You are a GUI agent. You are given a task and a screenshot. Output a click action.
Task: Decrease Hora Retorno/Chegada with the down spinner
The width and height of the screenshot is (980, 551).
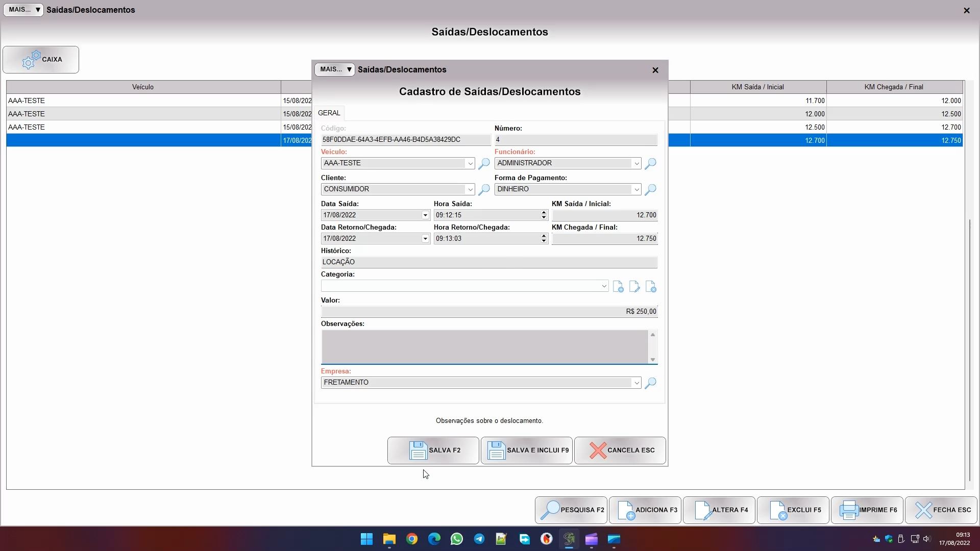click(x=544, y=241)
